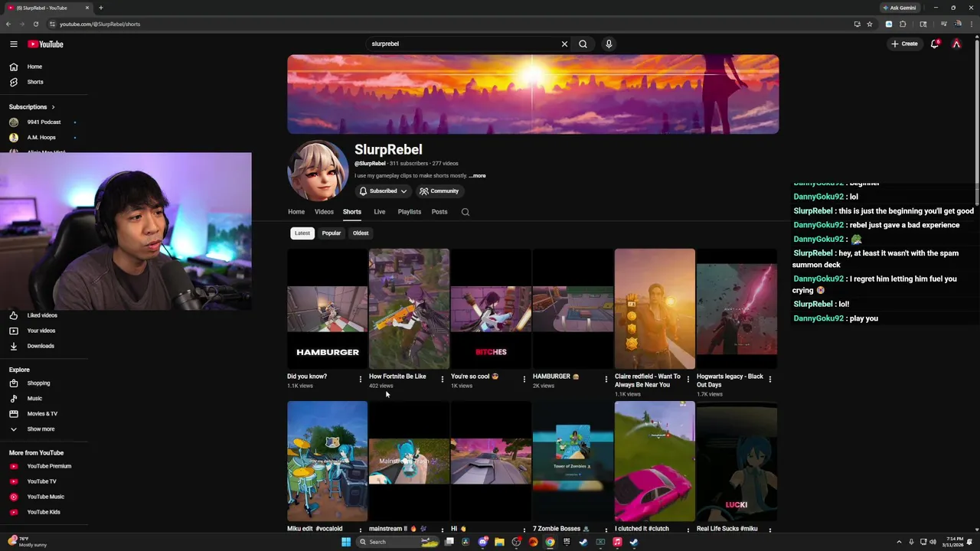The width and height of the screenshot is (980, 551).
Task: Open 'I clutched it #clutch' short thumbnail
Action: coord(655,461)
